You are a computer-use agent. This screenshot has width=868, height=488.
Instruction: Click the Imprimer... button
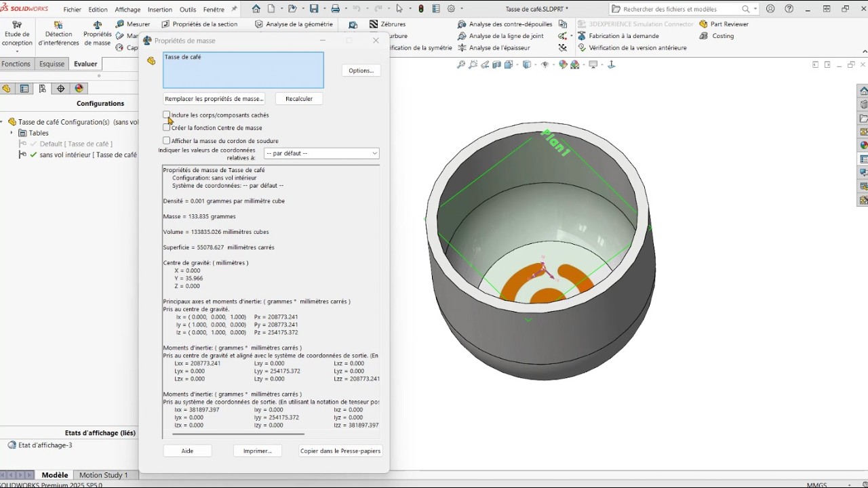coord(257,451)
